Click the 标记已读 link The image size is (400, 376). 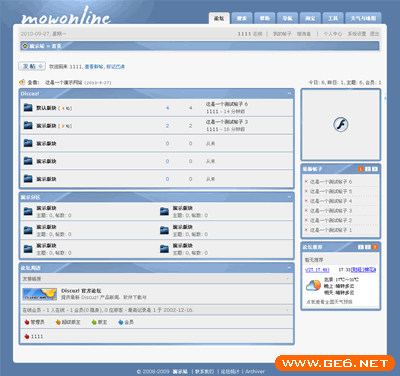[x=115, y=67]
